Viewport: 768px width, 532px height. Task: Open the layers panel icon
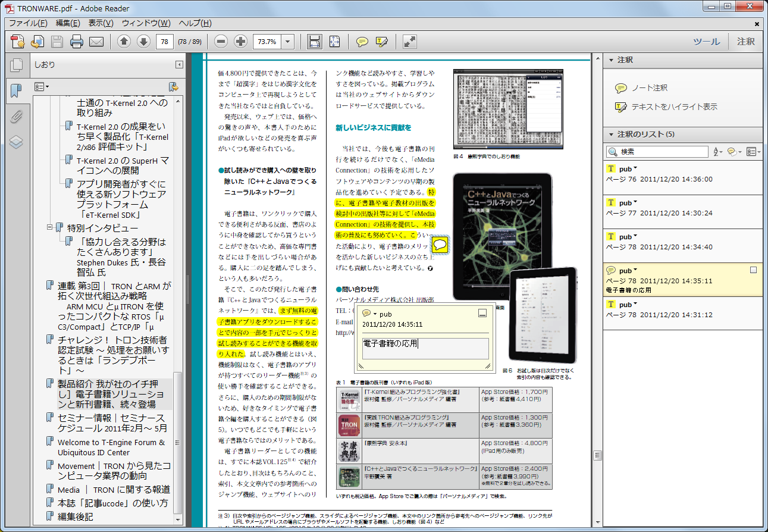click(x=17, y=142)
